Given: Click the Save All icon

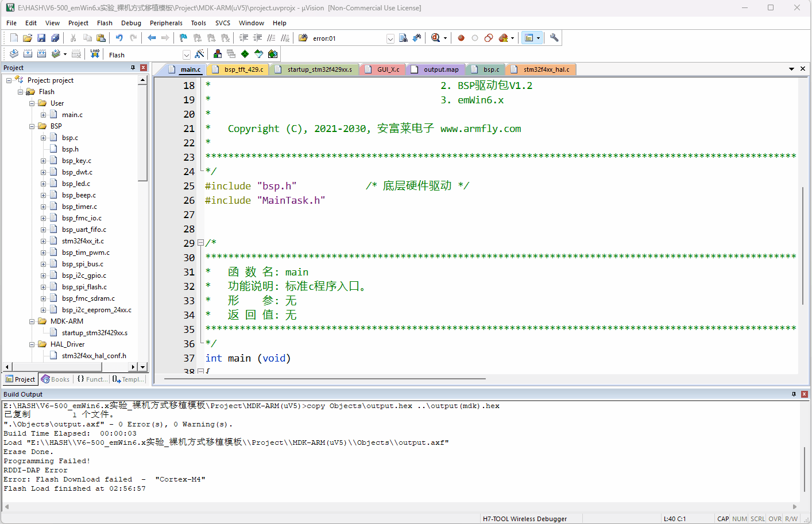Looking at the screenshot, I should (x=55, y=38).
